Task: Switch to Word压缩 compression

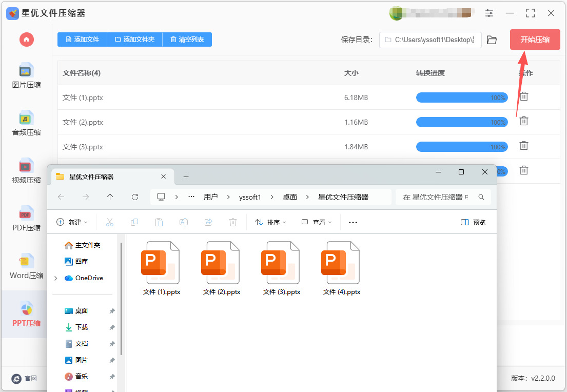Action: tap(26, 266)
